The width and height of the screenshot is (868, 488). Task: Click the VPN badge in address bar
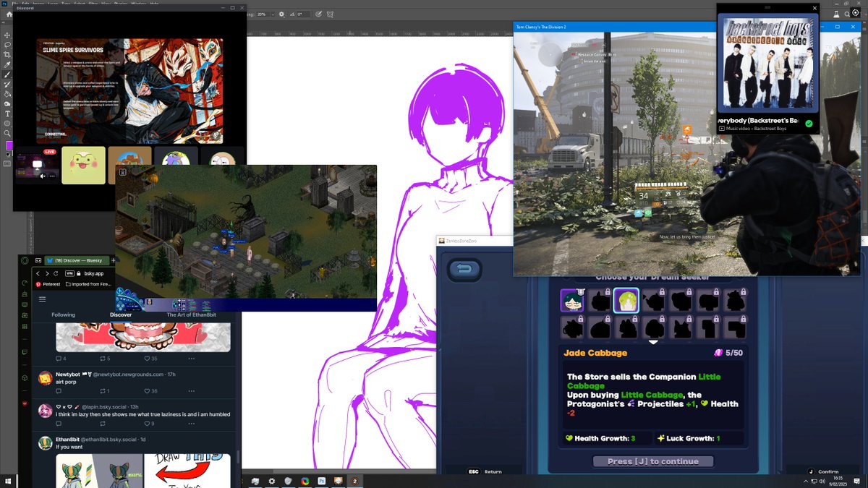71,273
